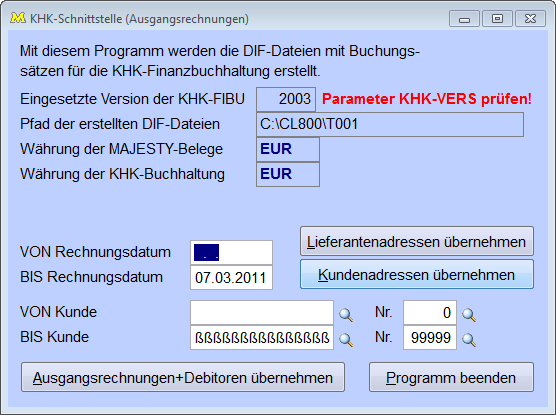Click the BIS Rechnungsdatum label
The image size is (556, 415).
click(x=91, y=277)
